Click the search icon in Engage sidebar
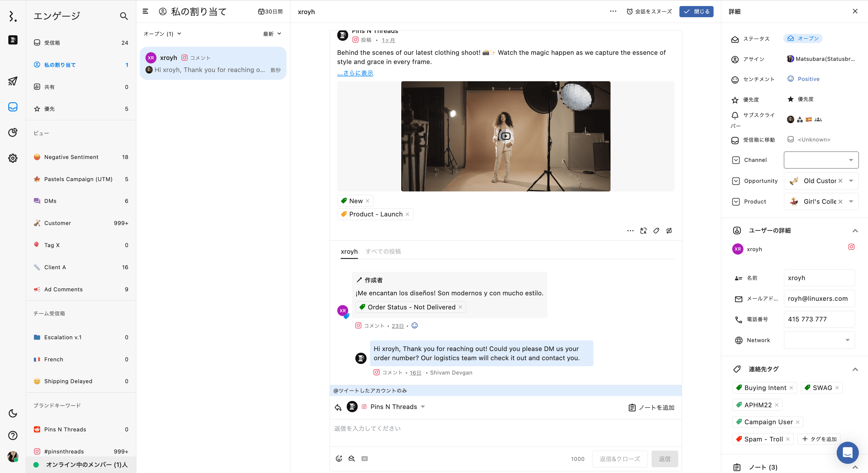Viewport: 868px width, 473px height. [x=124, y=16]
